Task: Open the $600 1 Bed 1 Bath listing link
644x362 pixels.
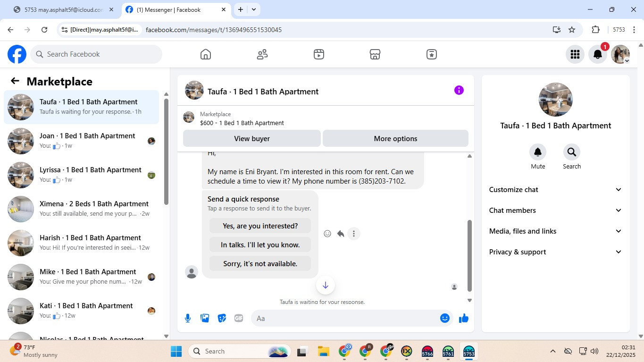Action: [242, 123]
